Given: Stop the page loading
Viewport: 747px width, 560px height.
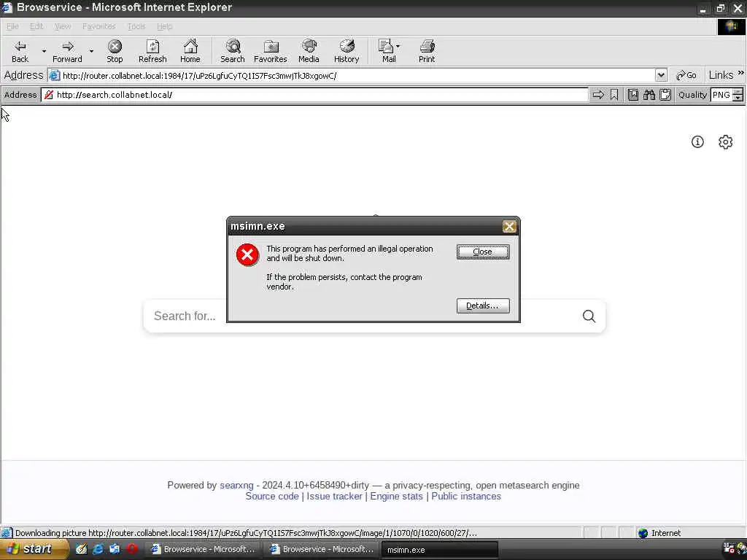Looking at the screenshot, I should click(x=115, y=52).
